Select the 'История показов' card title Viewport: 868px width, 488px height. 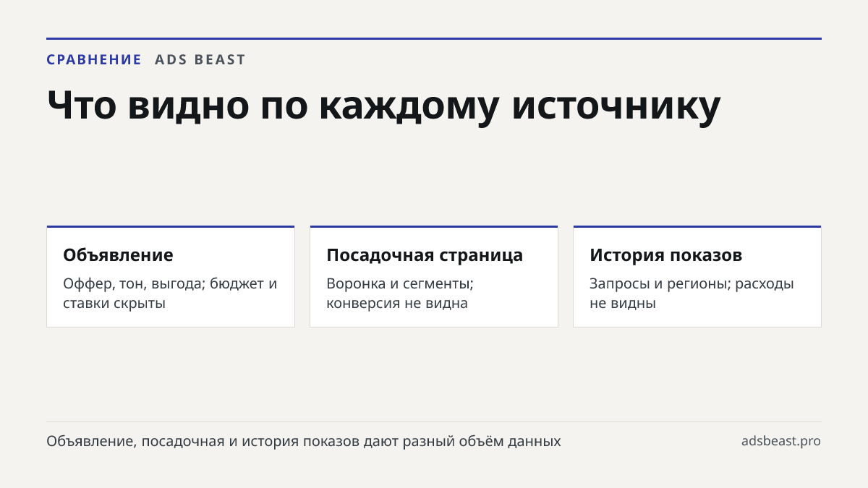pyautogui.click(x=665, y=255)
